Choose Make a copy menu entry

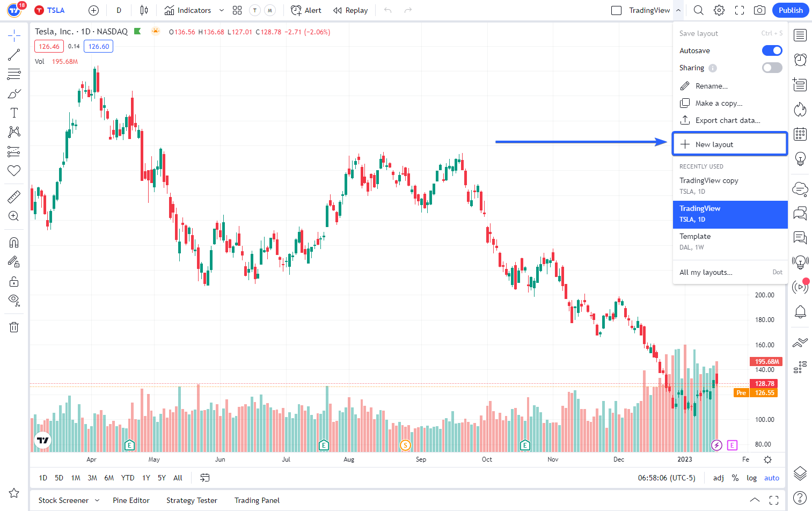730,103
